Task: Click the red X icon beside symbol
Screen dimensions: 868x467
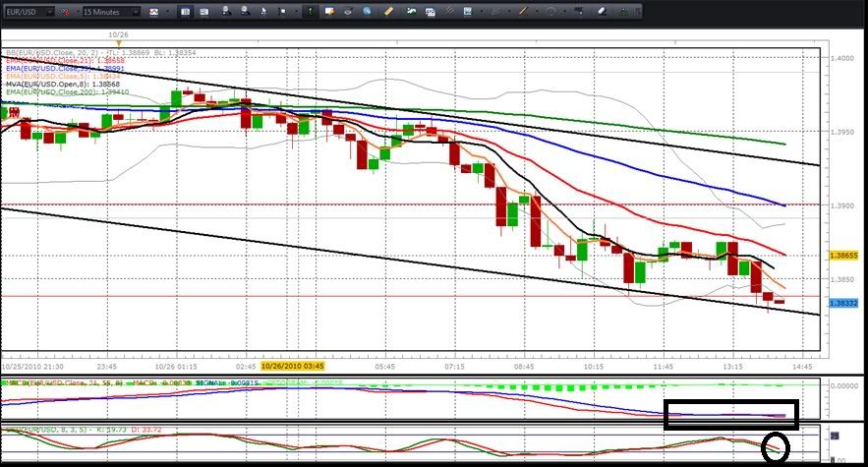Action: point(66,11)
